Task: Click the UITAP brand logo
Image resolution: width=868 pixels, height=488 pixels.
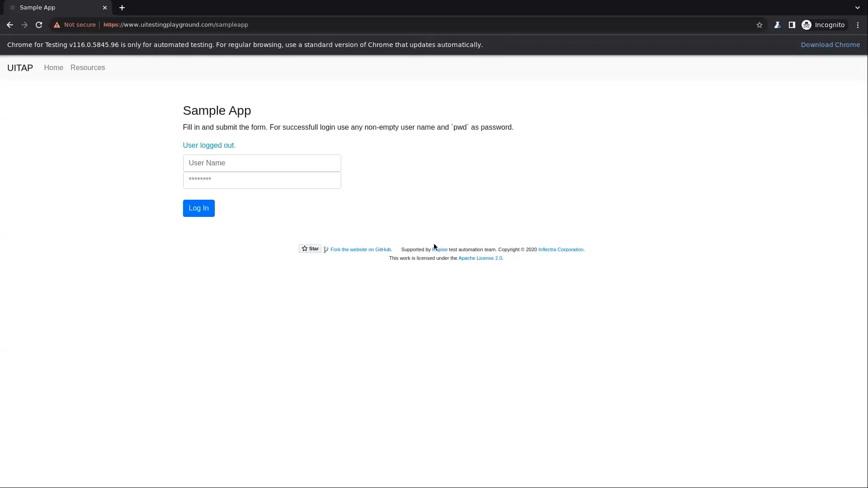Action: point(20,68)
